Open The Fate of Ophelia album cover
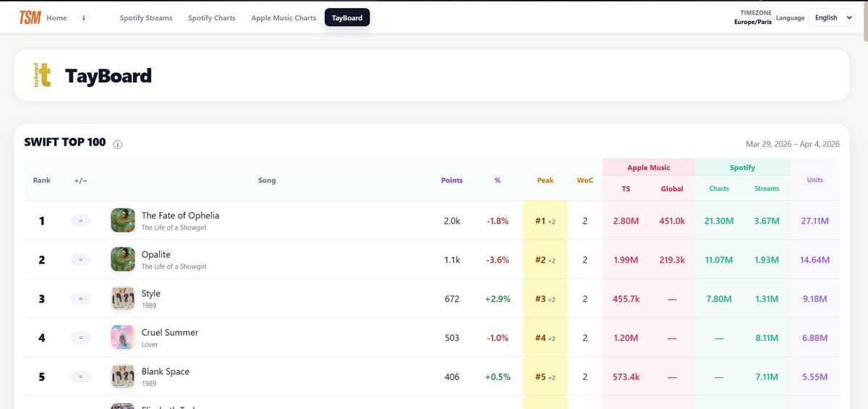The width and height of the screenshot is (868, 409). (x=123, y=220)
